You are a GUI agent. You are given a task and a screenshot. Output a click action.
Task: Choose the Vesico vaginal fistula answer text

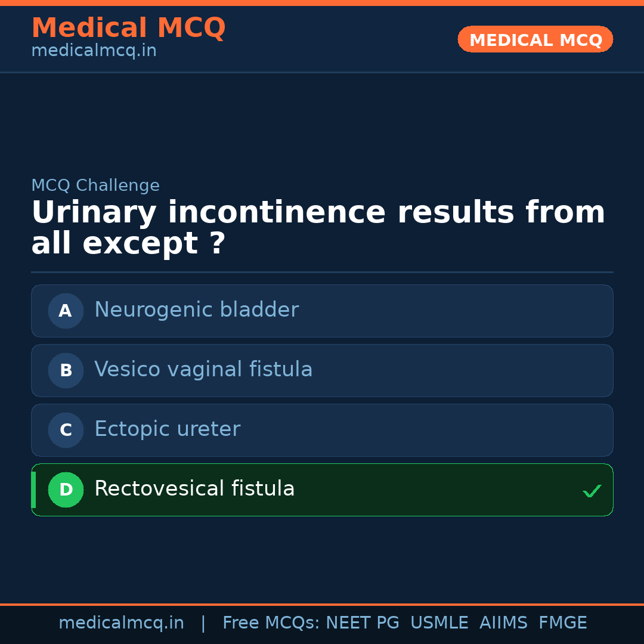pyautogui.click(x=203, y=370)
